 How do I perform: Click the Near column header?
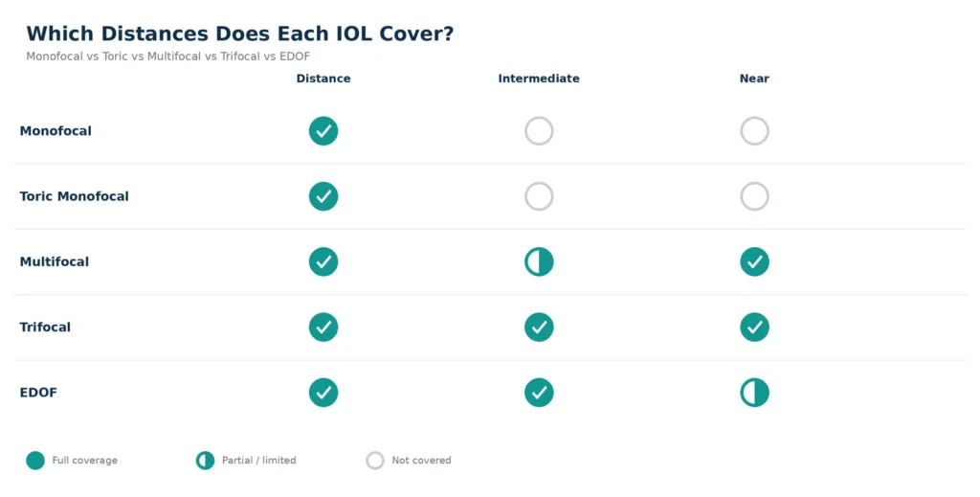tap(754, 79)
